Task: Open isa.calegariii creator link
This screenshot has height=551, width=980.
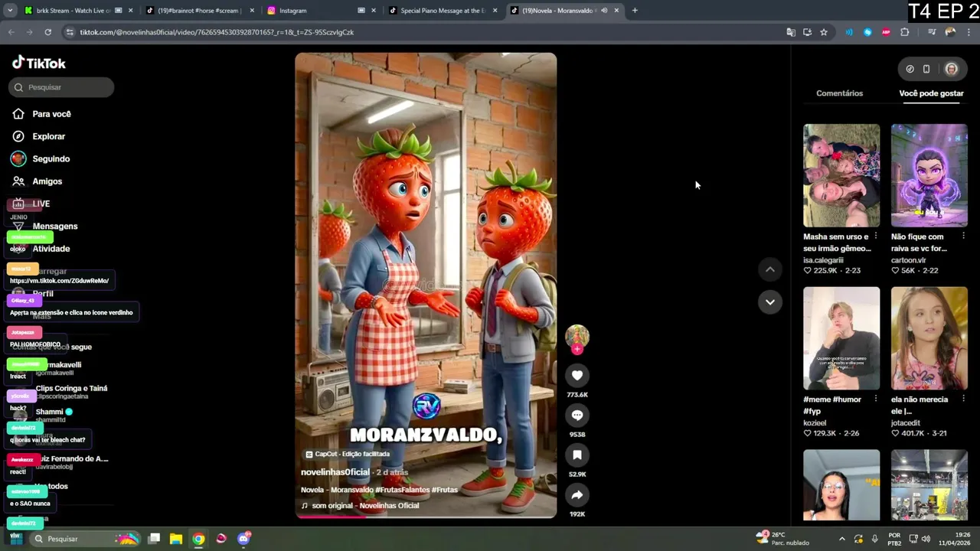Action: pos(823,260)
